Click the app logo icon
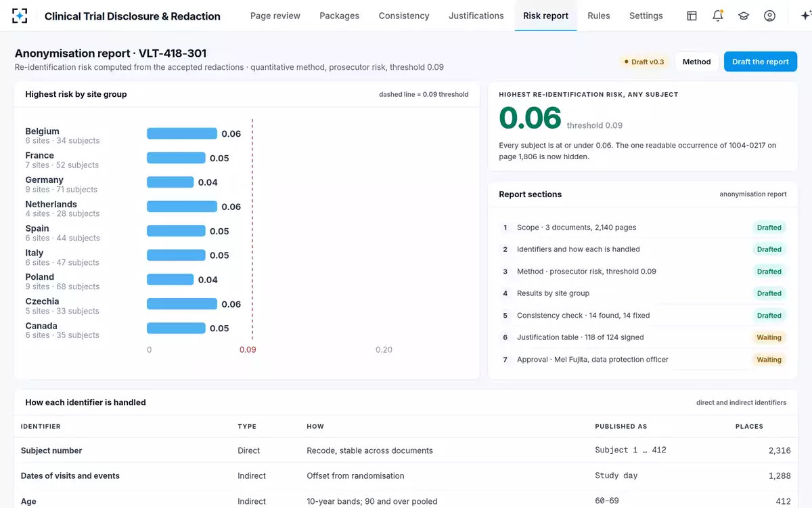Viewport: 812px width, 508px height. pos(20,16)
